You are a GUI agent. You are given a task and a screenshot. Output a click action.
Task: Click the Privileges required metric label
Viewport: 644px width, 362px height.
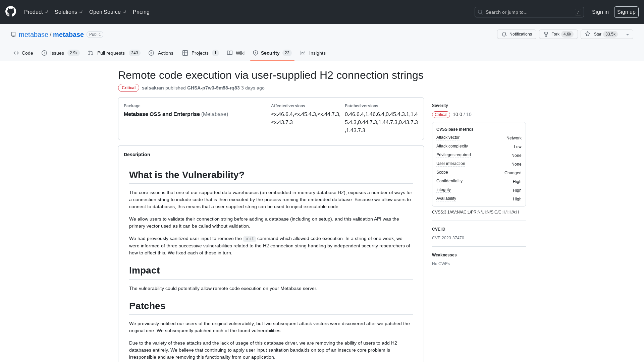click(453, 155)
